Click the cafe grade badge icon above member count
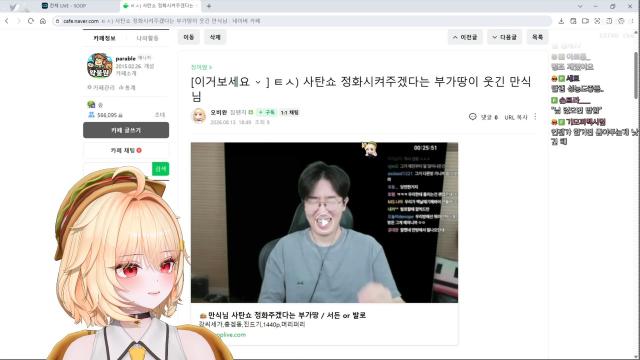Viewport: 640px width, 360px height. [x=91, y=104]
